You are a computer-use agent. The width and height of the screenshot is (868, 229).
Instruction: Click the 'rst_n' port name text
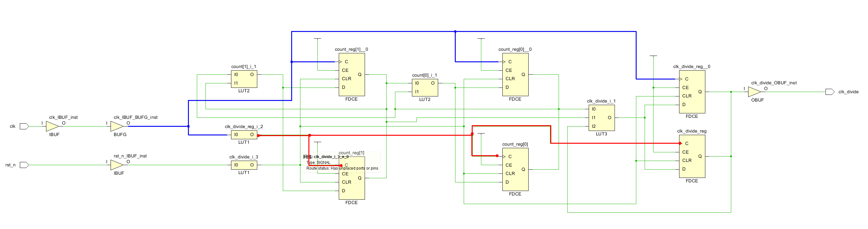[11, 165]
